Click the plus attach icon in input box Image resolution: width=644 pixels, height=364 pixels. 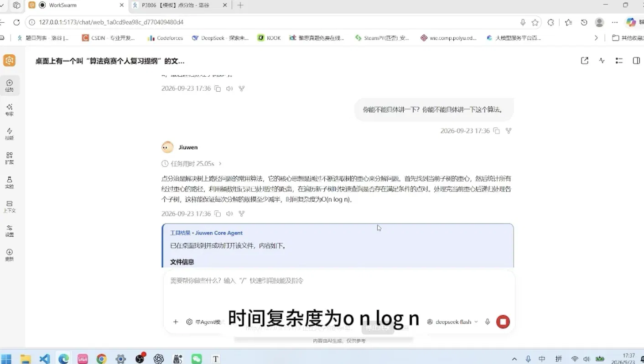pyautogui.click(x=176, y=322)
